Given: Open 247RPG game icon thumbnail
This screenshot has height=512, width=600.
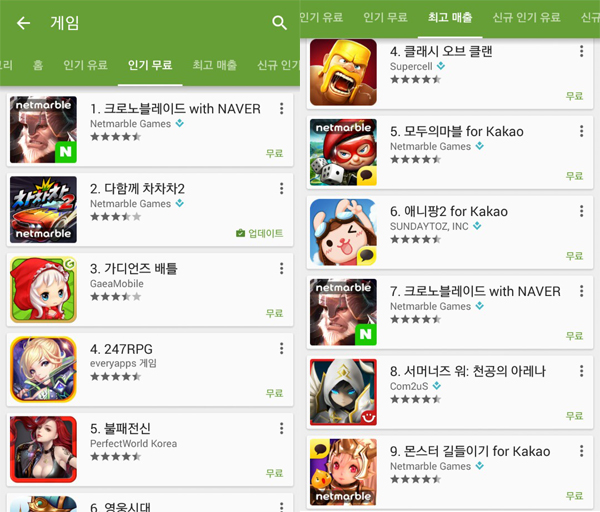Looking at the screenshot, I should (43, 369).
